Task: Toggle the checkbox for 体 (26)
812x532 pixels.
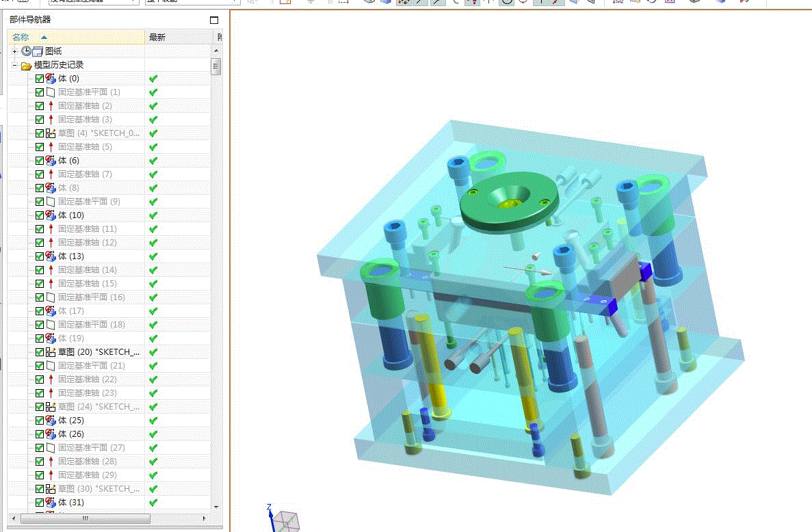Action: tap(40, 434)
